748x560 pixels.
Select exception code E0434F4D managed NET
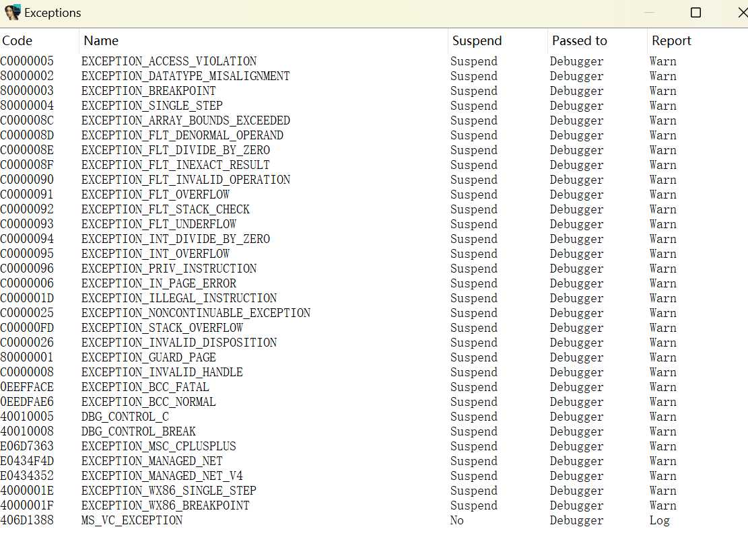(27, 461)
